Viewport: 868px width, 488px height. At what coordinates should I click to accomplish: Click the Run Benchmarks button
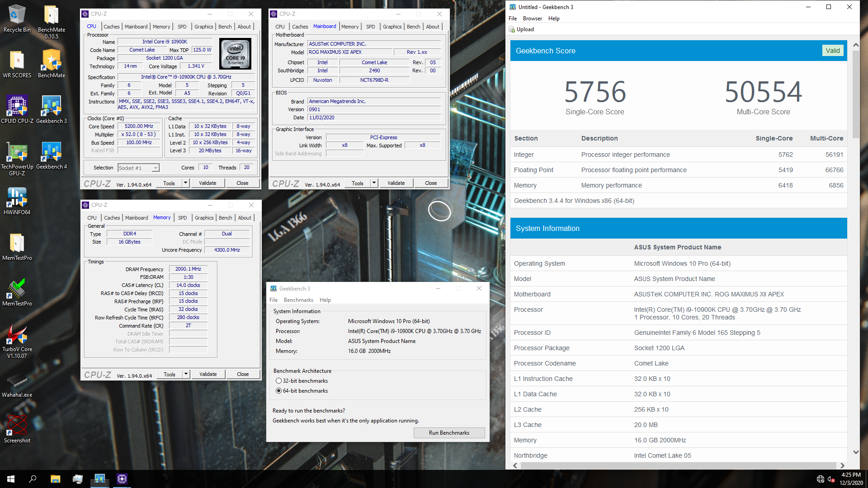(x=449, y=433)
